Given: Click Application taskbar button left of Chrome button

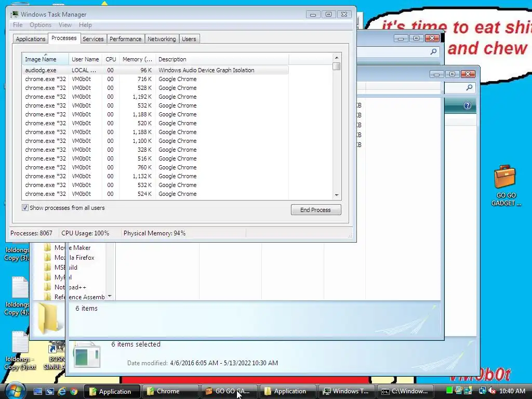Looking at the screenshot, I should 112,391.
